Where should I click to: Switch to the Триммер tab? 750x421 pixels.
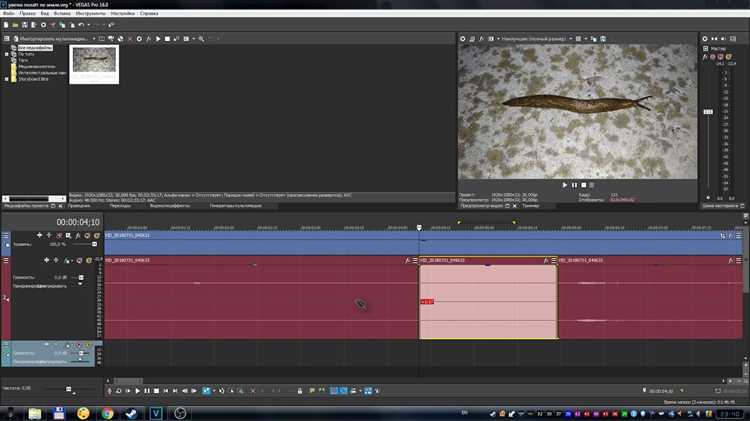point(530,206)
